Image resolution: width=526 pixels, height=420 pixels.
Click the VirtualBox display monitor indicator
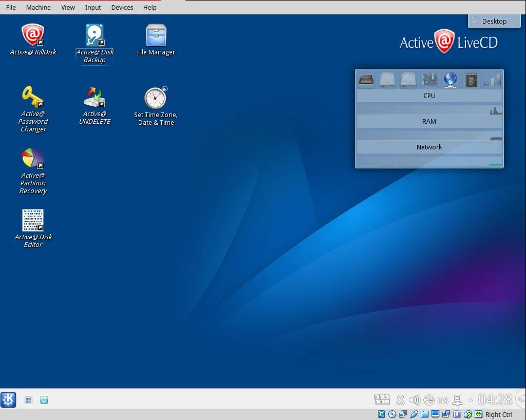tap(436, 414)
